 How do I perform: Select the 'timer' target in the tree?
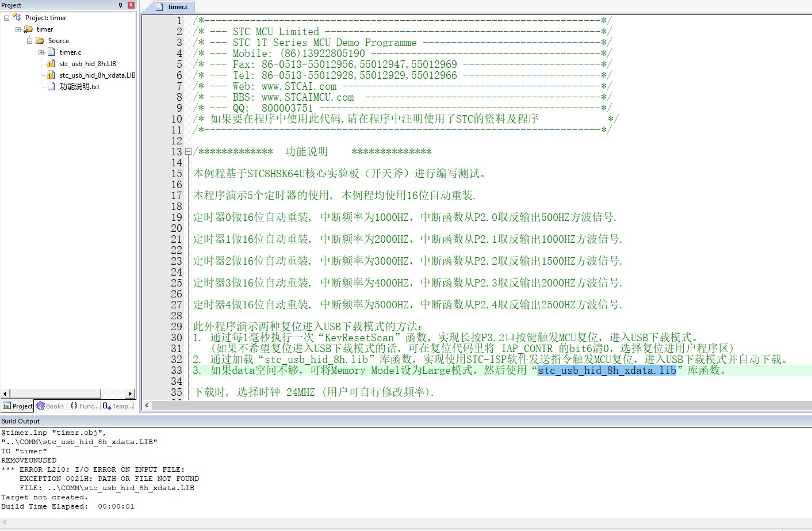45,29
